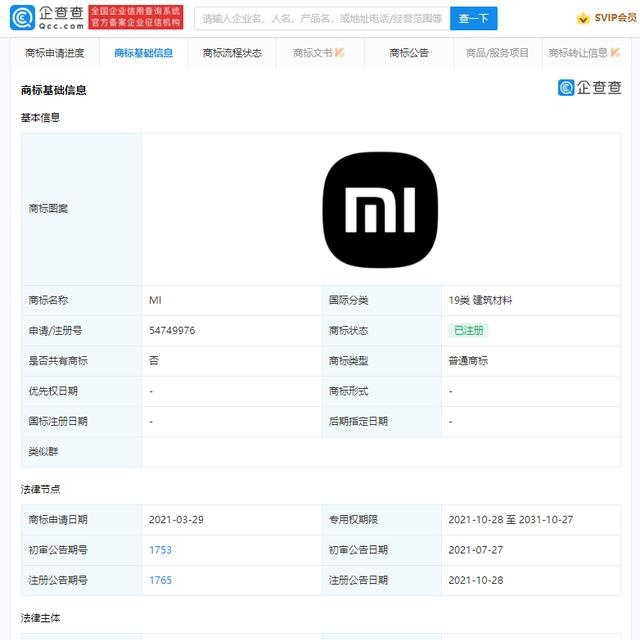Click the 国际注册日期 label
The image size is (640, 640).
[58, 421]
